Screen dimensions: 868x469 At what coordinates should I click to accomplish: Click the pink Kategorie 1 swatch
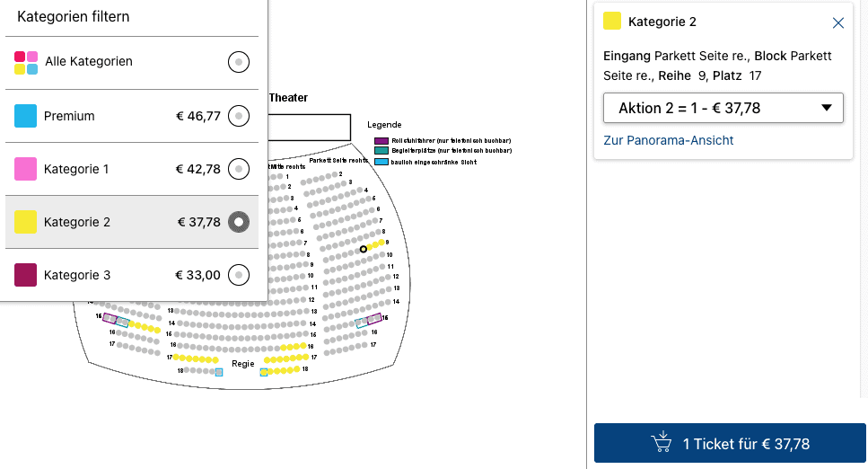click(26, 169)
